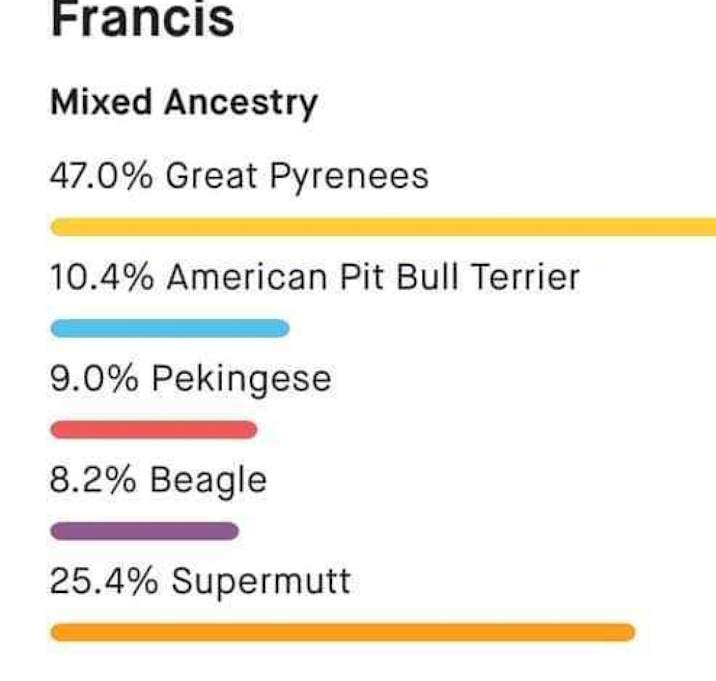Select the word Terrier in breed list
Image resolution: width=716 pixels, height=681 pixels.
click(x=526, y=277)
